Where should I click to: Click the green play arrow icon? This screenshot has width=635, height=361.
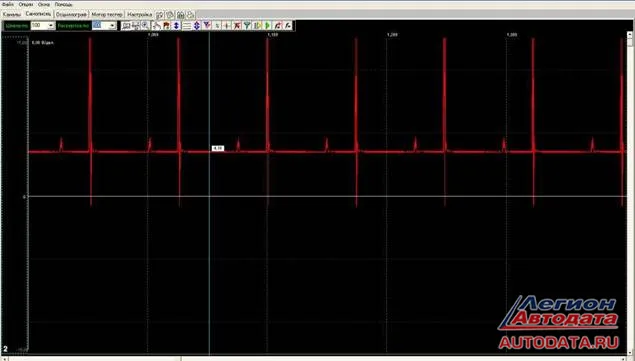267,26
